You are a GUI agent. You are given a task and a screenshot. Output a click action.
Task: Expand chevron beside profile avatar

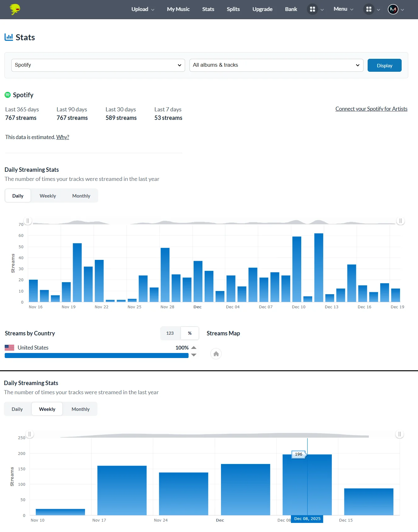[x=402, y=10]
